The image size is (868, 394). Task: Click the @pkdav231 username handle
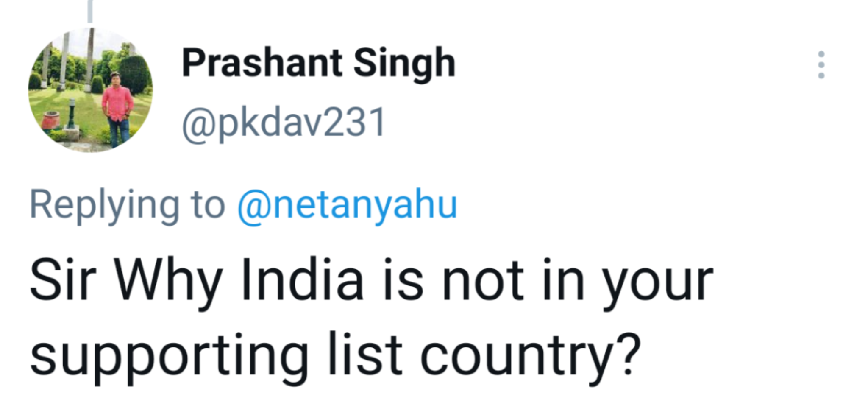pos(284,123)
